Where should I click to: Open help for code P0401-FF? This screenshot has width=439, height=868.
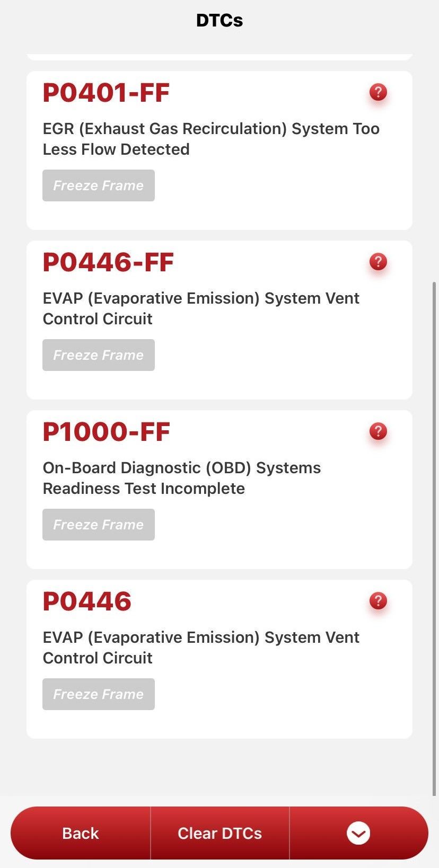378,92
